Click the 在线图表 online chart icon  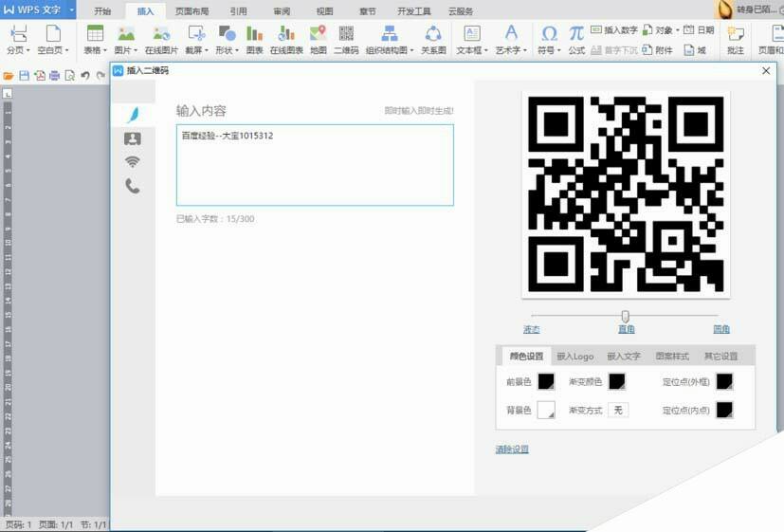286,33
